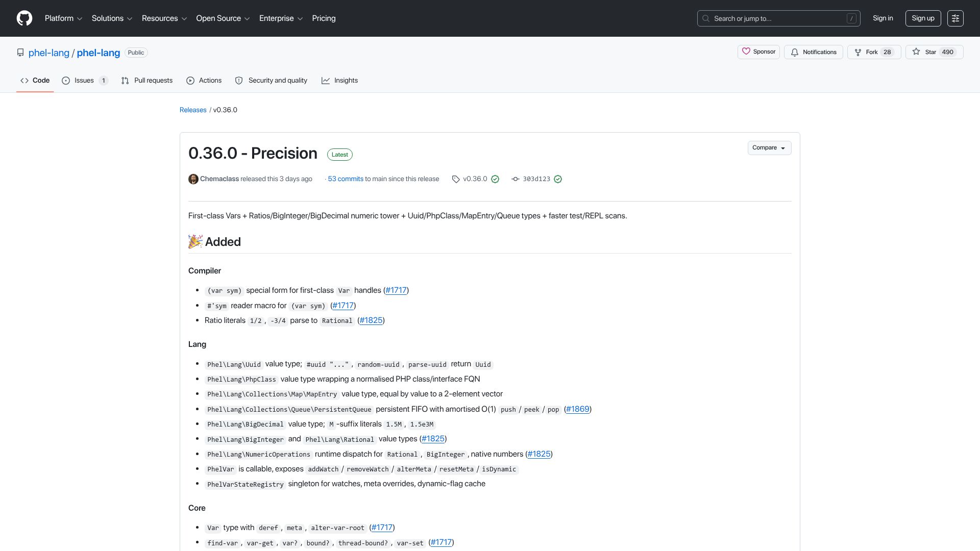Screen dimensions: 980x551
Task: Click the 303d123 commit hash
Action: tap(536, 179)
